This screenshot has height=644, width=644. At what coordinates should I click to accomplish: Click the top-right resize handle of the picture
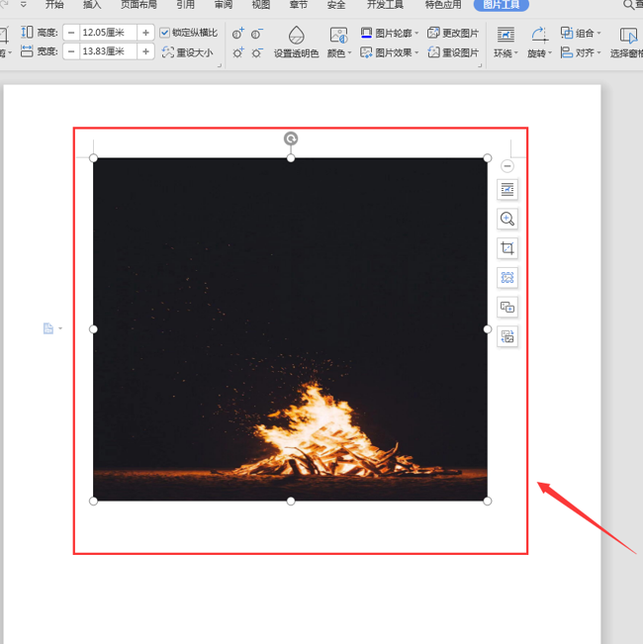click(x=488, y=158)
